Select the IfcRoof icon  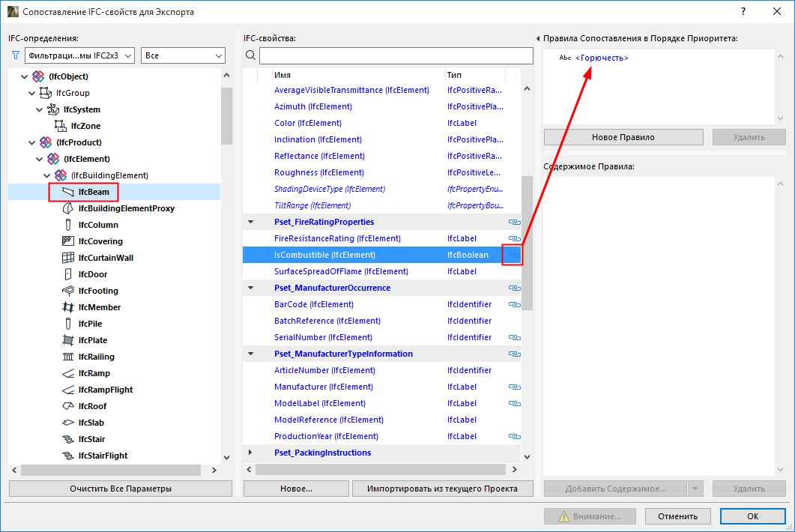(68, 406)
